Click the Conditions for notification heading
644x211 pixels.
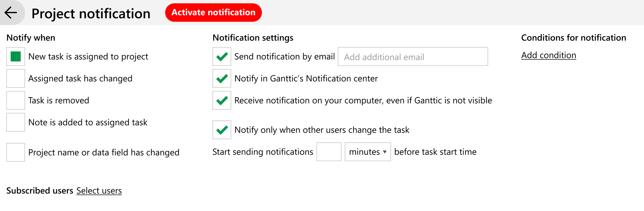coord(574,37)
